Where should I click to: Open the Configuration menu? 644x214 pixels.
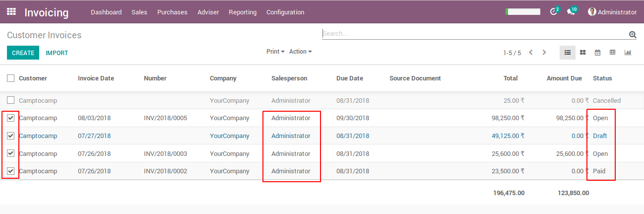pyautogui.click(x=285, y=12)
